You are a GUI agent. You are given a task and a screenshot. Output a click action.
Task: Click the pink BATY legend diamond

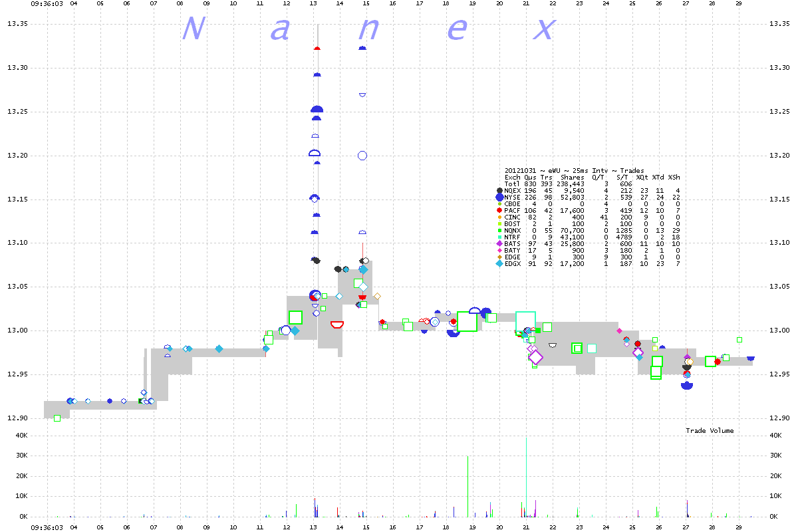(x=499, y=250)
